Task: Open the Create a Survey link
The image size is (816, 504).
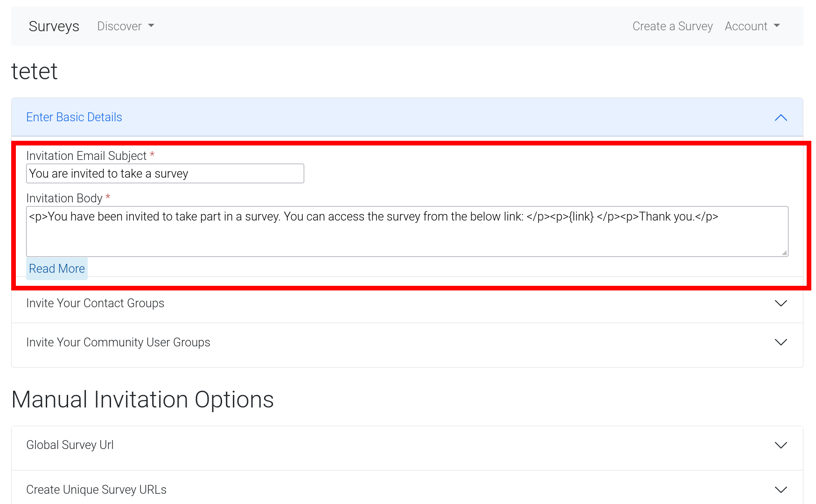Action: coord(672,26)
